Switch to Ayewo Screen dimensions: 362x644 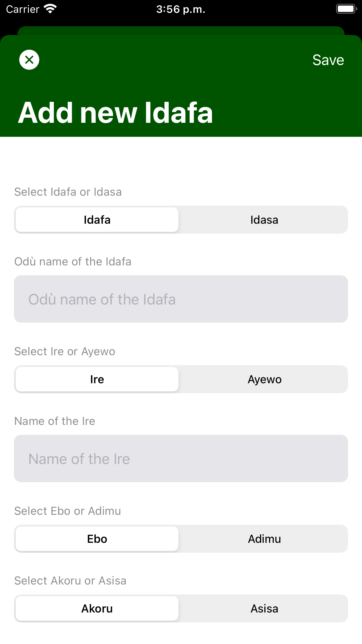coord(264,379)
